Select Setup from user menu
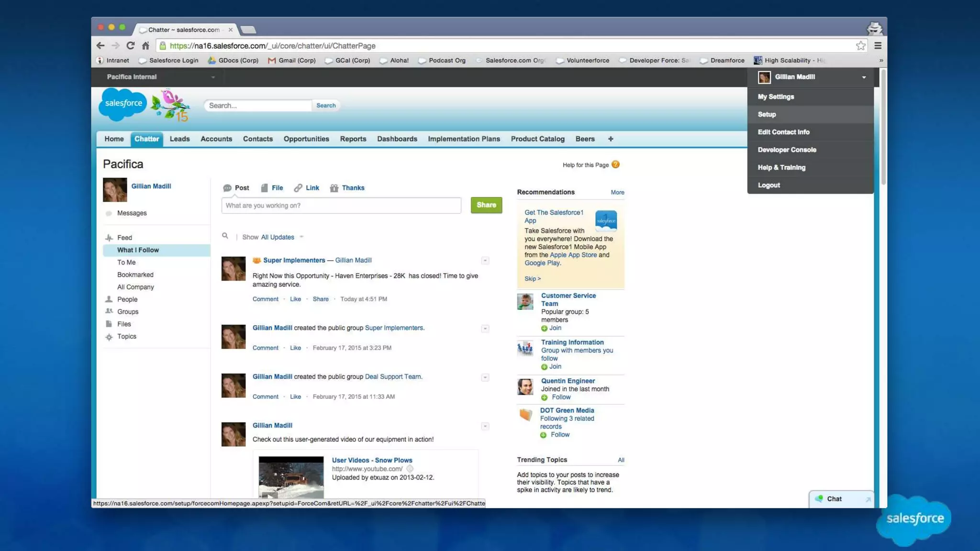Viewport: 980px width, 551px height. click(x=767, y=114)
